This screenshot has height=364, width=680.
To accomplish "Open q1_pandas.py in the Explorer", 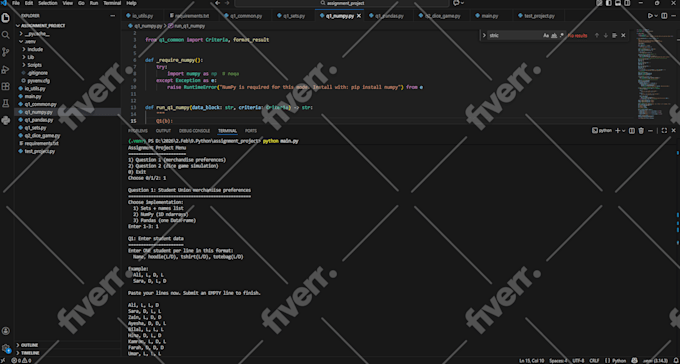I will coord(39,120).
